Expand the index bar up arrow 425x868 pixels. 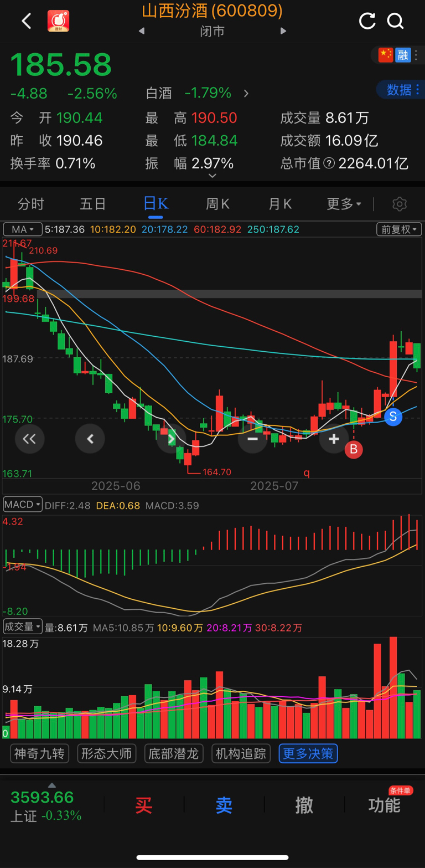point(52,785)
